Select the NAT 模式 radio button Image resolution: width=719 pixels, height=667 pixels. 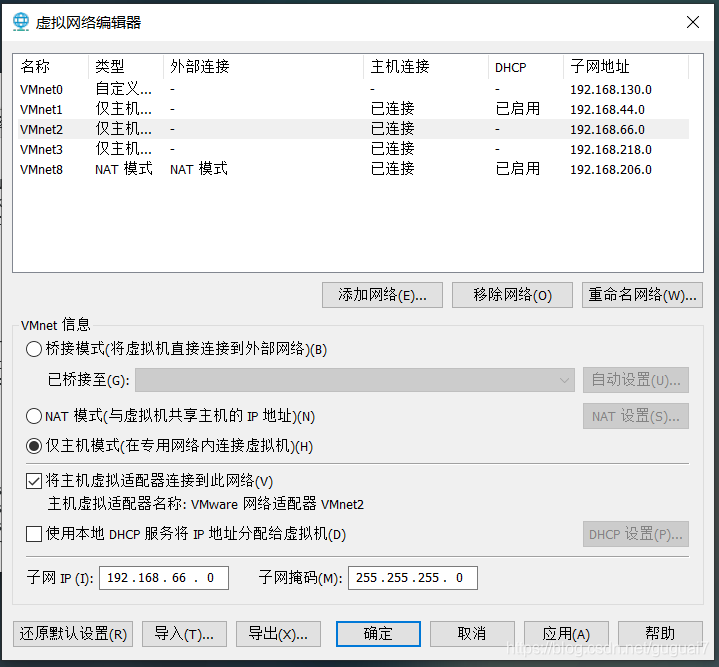(x=34, y=416)
